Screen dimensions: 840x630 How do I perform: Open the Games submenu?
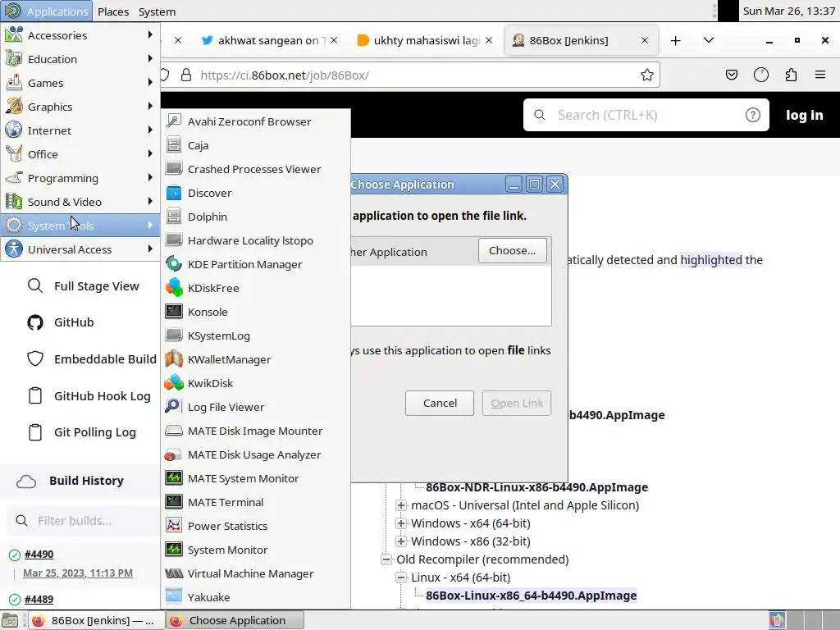80,83
